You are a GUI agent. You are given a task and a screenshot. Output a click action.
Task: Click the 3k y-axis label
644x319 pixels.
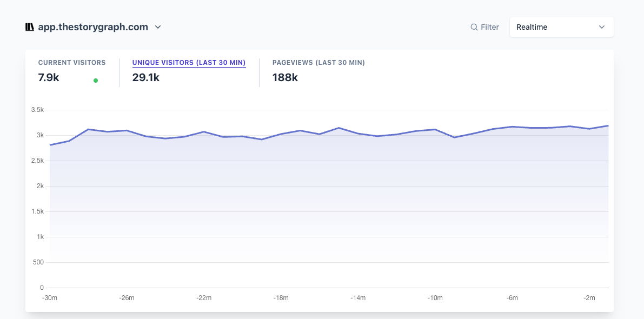click(40, 135)
